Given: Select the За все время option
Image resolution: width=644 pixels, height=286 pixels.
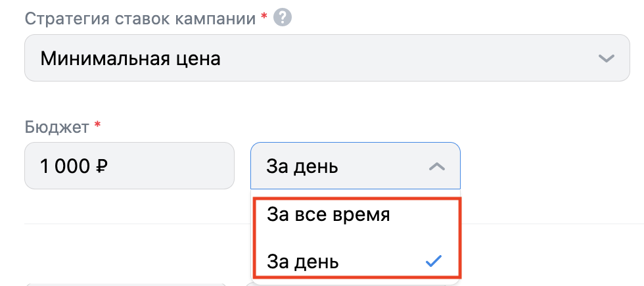Looking at the screenshot, I should tap(329, 215).
